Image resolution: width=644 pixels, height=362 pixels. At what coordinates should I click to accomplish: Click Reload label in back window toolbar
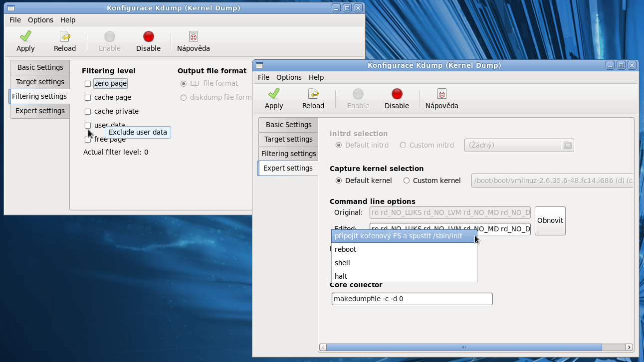coord(65,48)
